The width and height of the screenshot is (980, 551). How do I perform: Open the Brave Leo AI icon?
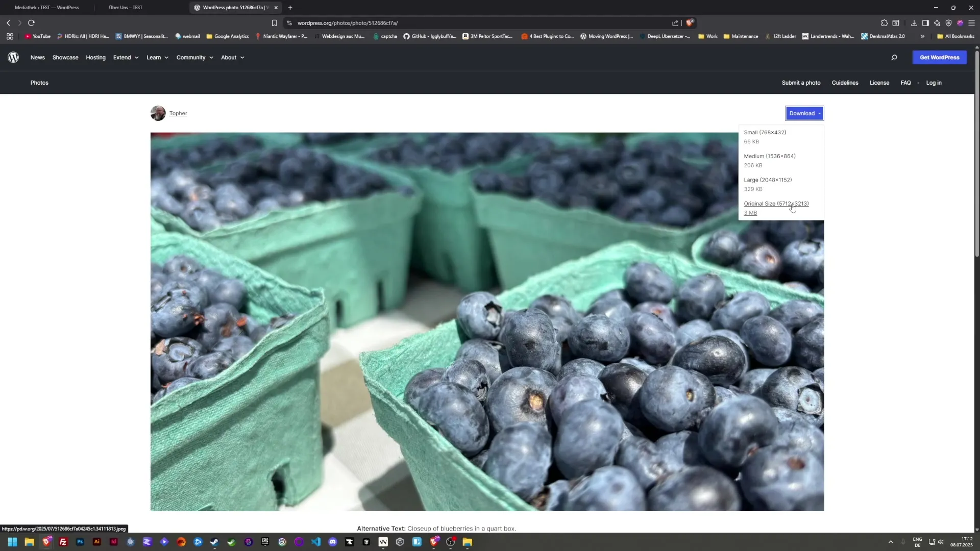(x=937, y=23)
